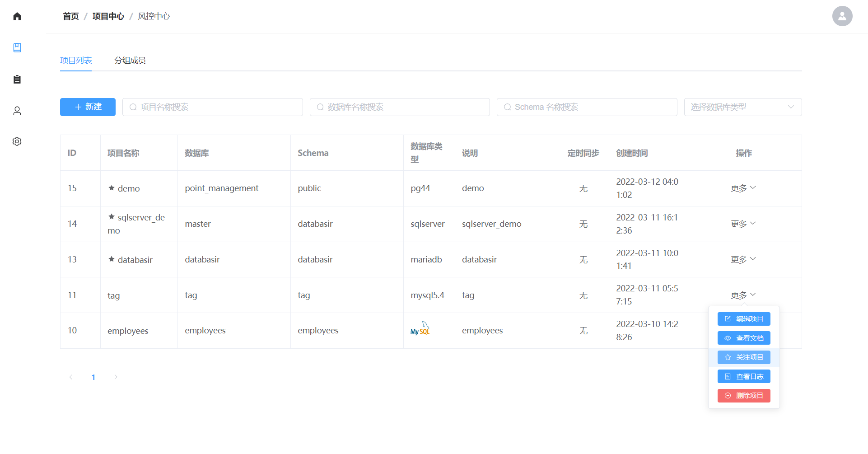
Task: Click the user avatar at top right
Action: click(x=842, y=16)
